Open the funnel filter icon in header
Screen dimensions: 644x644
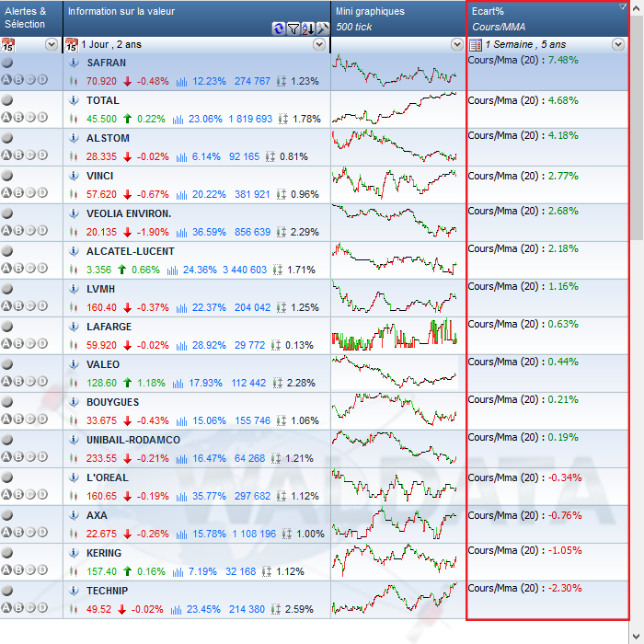[293, 29]
